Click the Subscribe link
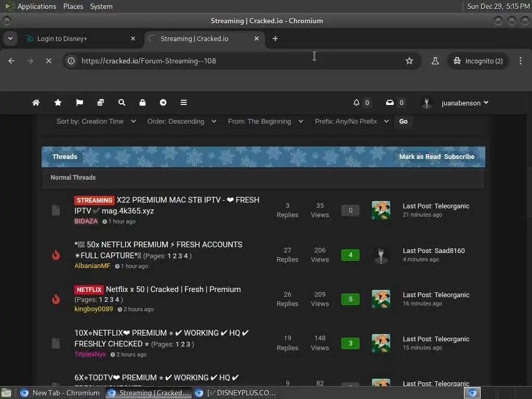The image size is (532, 399). 459,157
